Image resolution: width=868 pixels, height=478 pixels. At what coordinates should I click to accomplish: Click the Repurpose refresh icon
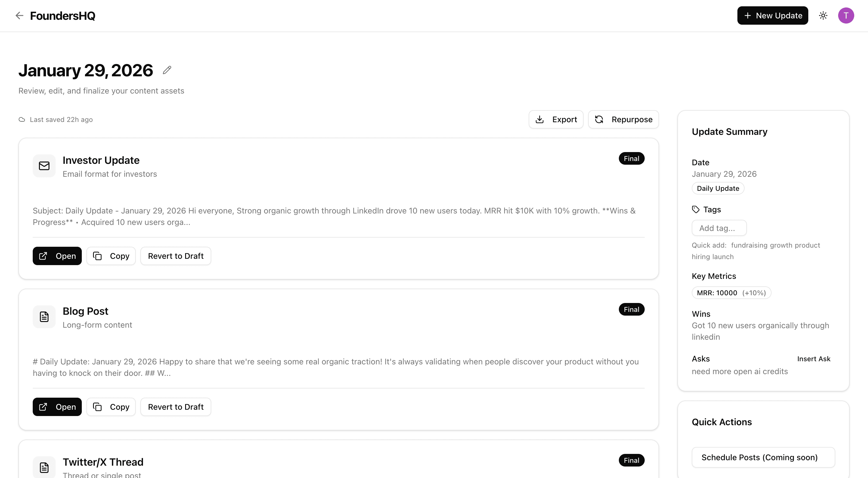coord(599,119)
